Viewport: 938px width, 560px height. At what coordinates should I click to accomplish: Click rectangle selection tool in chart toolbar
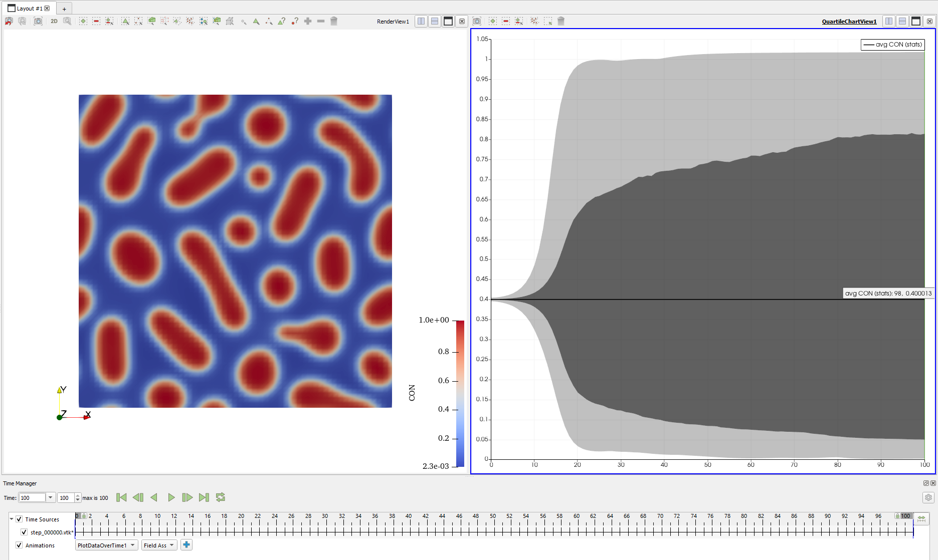pos(548,21)
